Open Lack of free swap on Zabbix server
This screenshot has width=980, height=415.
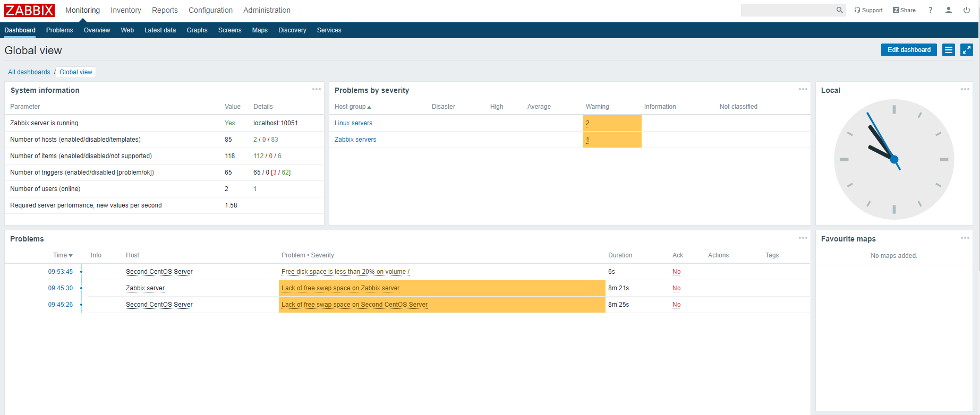(x=340, y=288)
